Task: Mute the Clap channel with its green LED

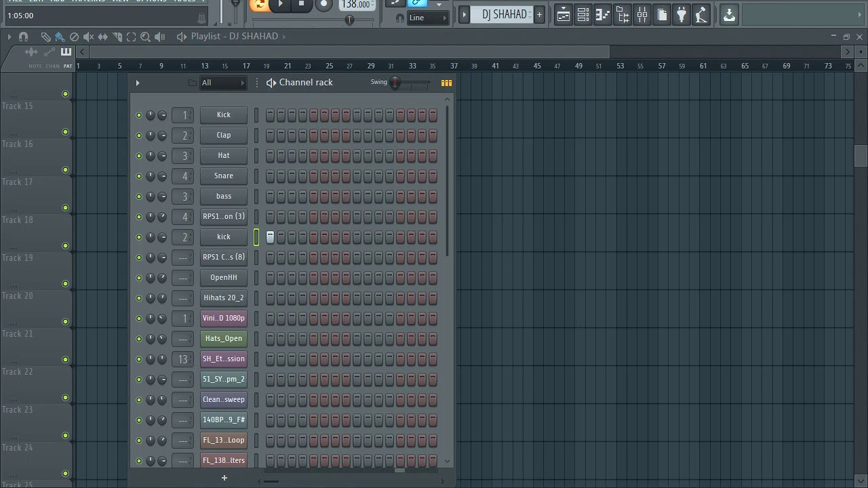Action: coord(139,136)
